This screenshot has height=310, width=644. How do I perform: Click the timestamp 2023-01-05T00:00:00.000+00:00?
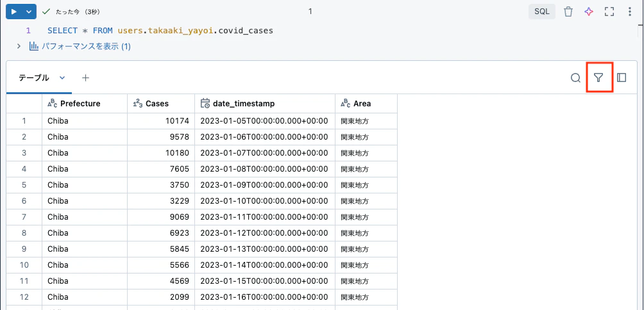pos(264,121)
